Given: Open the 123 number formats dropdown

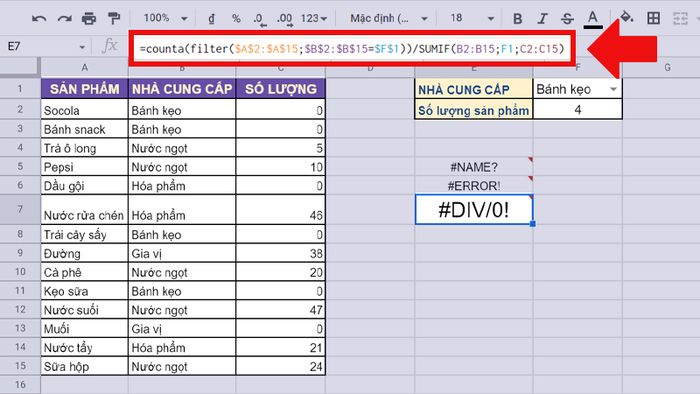Looking at the screenshot, I should [x=313, y=18].
